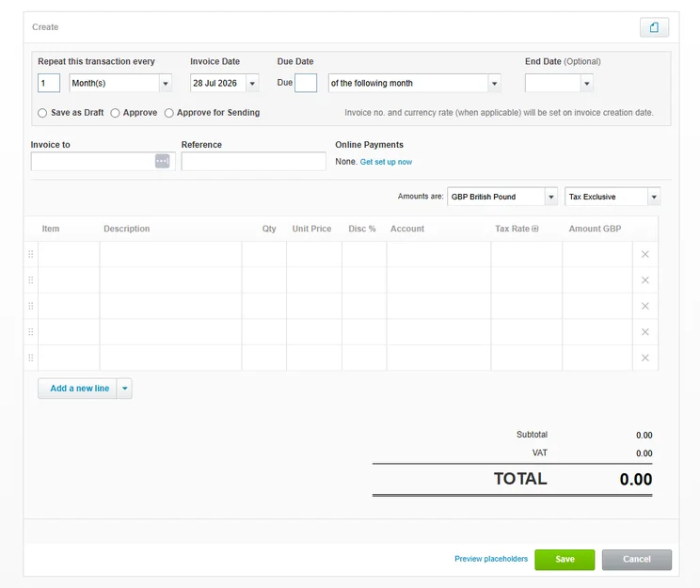The image size is (700, 588).
Task: Click Add a new line button
Action: [77, 389]
